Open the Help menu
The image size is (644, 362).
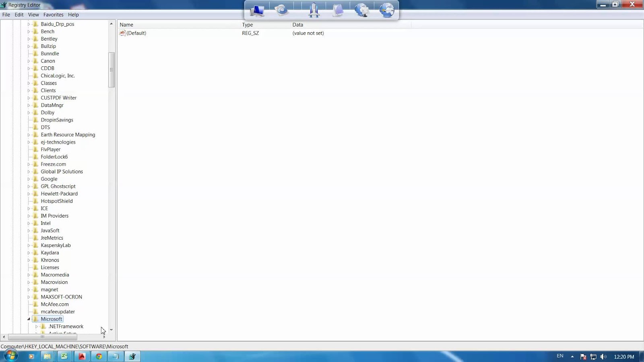click(73, 14)
